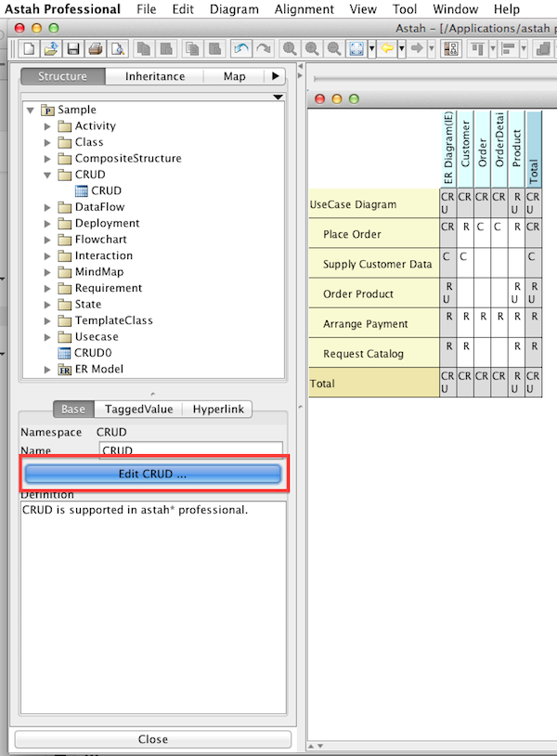Select the CRUD0 tree item
This screenshot has width=557, height=756.
[92, 353]
